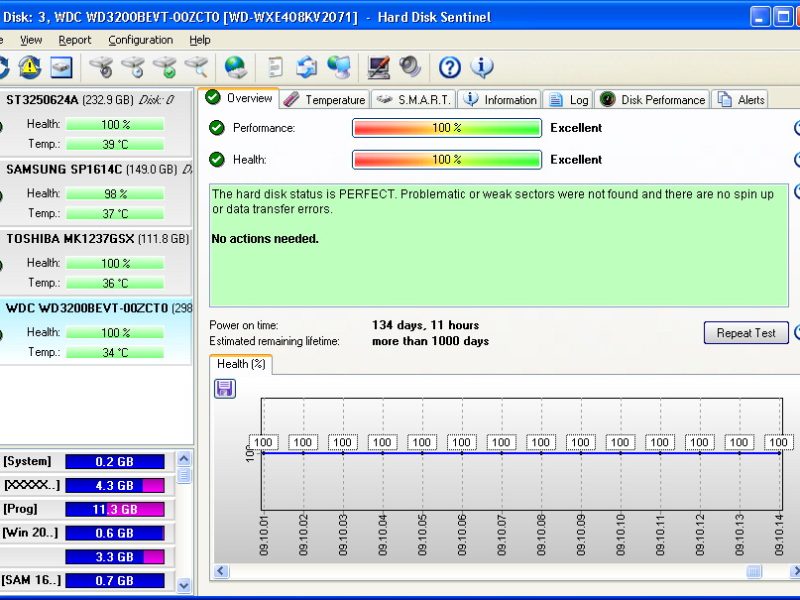The width and height of the screenshot is (800, 600).
Task: Click the 100 data label above 09.10.14
Action: coord(779,442)
